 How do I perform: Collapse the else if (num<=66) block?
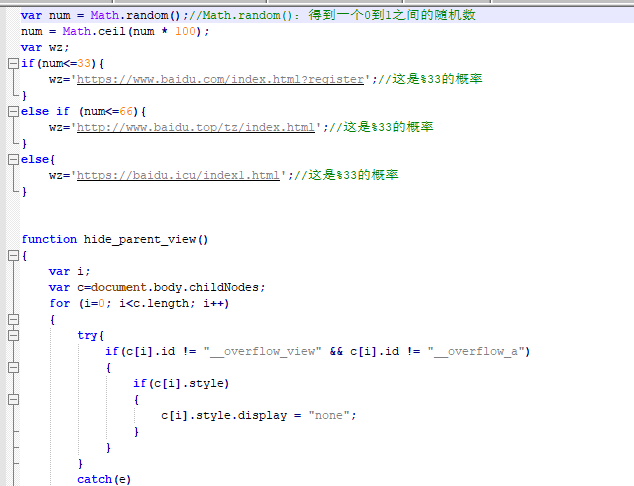(x=13, y=112)
